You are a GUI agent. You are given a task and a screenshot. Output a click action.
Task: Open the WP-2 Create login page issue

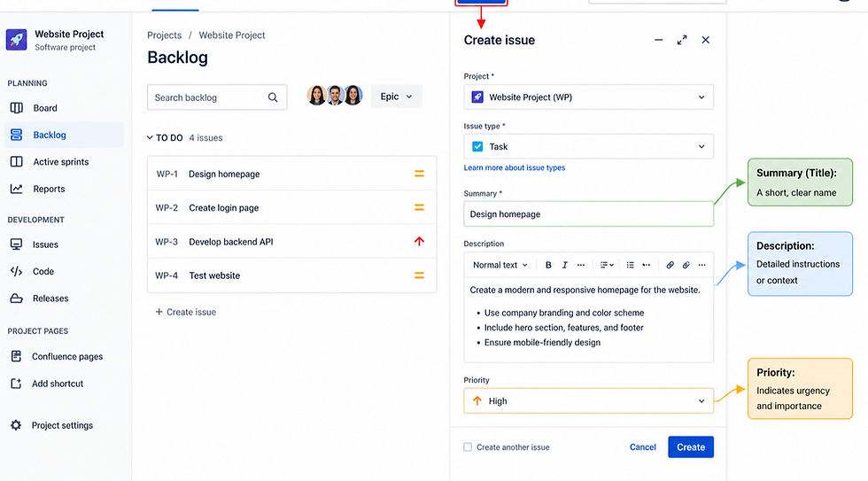click(x=291, y=207)
